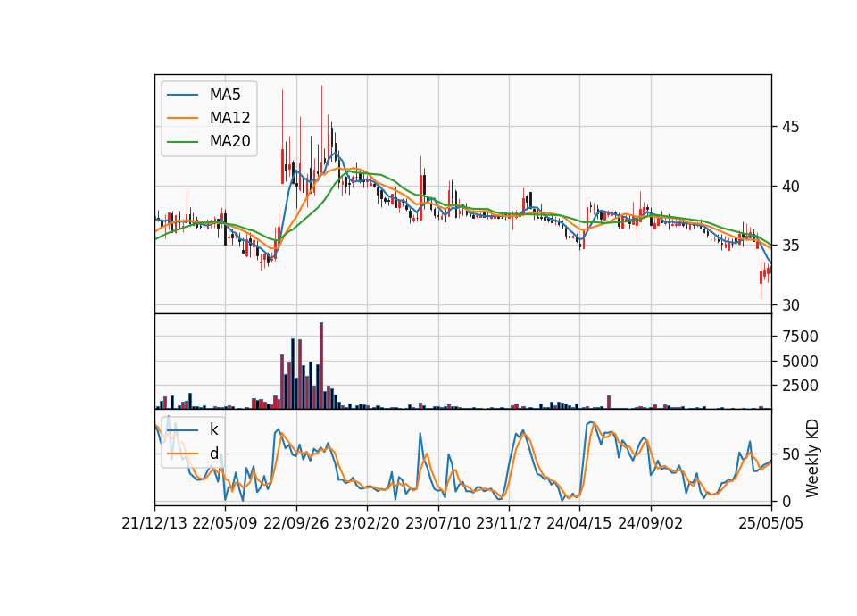The height and width of the screenshot is (616, 857).
Task: Click the price axis value 35
Action: click(x=790, y=246)
